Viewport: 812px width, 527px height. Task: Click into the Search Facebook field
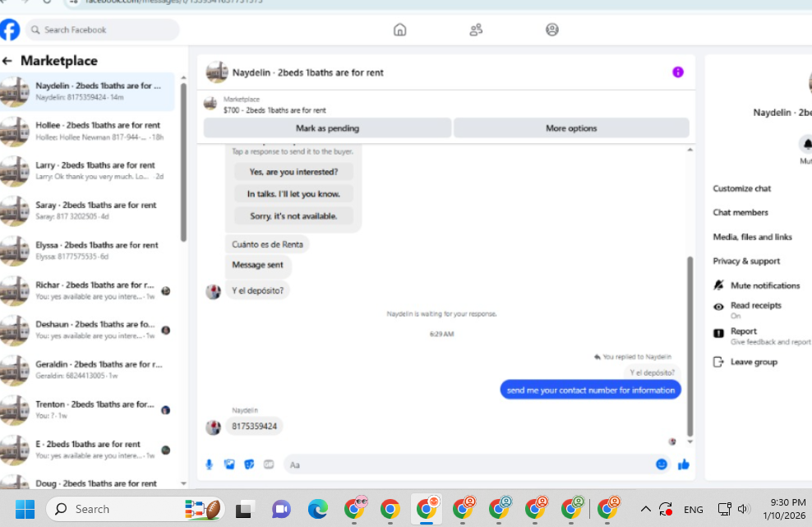pyautogui.click(x=103, y=30)
